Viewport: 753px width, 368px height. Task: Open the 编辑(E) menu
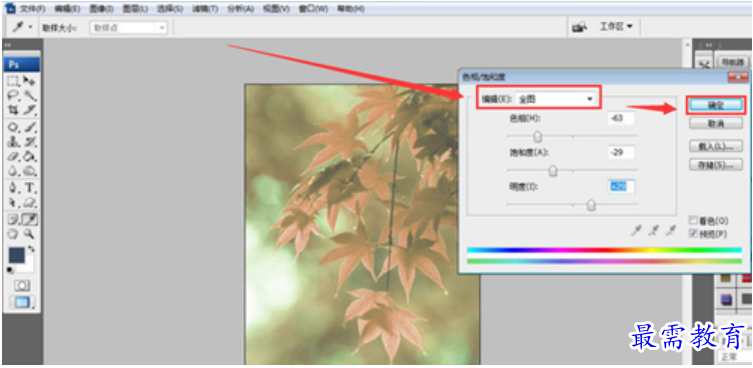pos(67,9)
